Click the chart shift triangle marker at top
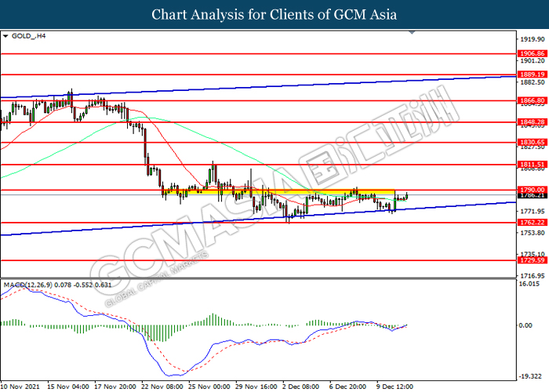The height and width of the screenshot is (392, 549). [x=412, y=33]
